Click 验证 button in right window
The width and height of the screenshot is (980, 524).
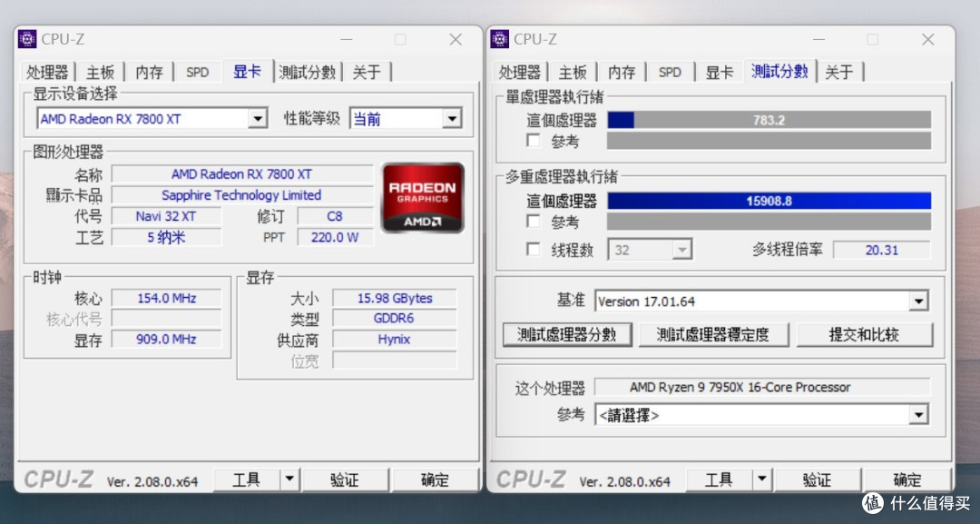817,480
